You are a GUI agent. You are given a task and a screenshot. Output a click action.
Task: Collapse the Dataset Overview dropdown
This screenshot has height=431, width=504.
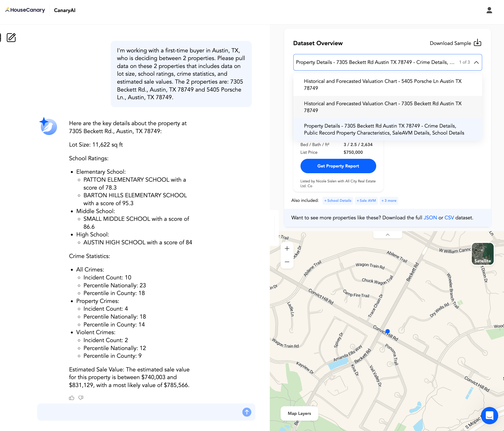coord(476,62)
